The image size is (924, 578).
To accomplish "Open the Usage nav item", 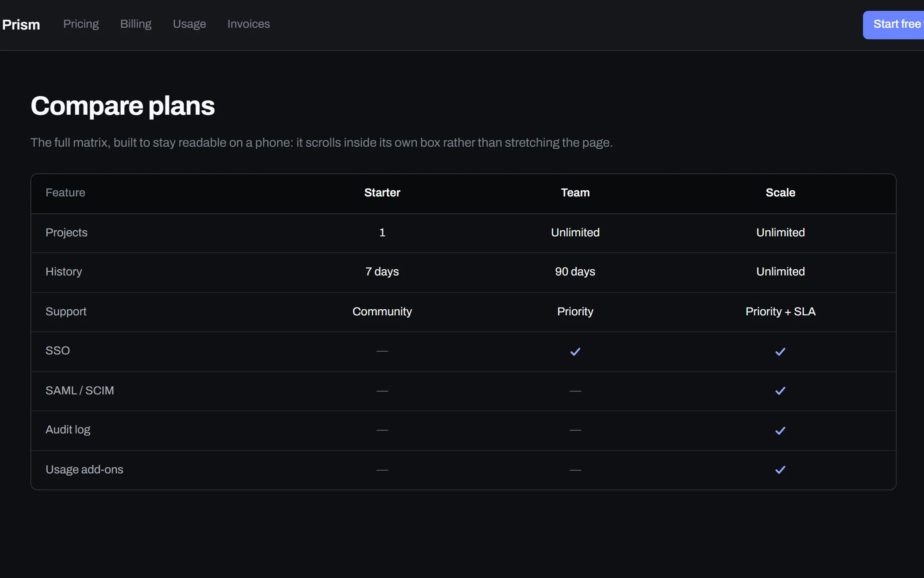I will tap(189, 24).
